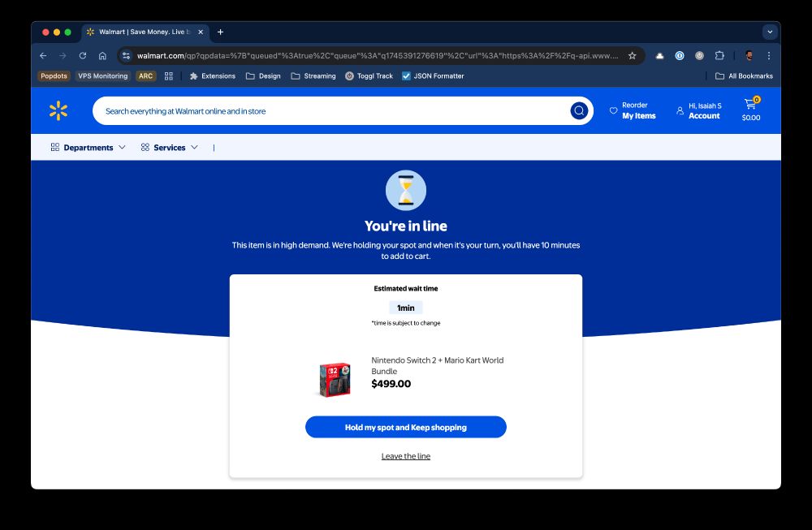Click the 1min estimated wait badge
812x530 pixels.
pos(406,308)
